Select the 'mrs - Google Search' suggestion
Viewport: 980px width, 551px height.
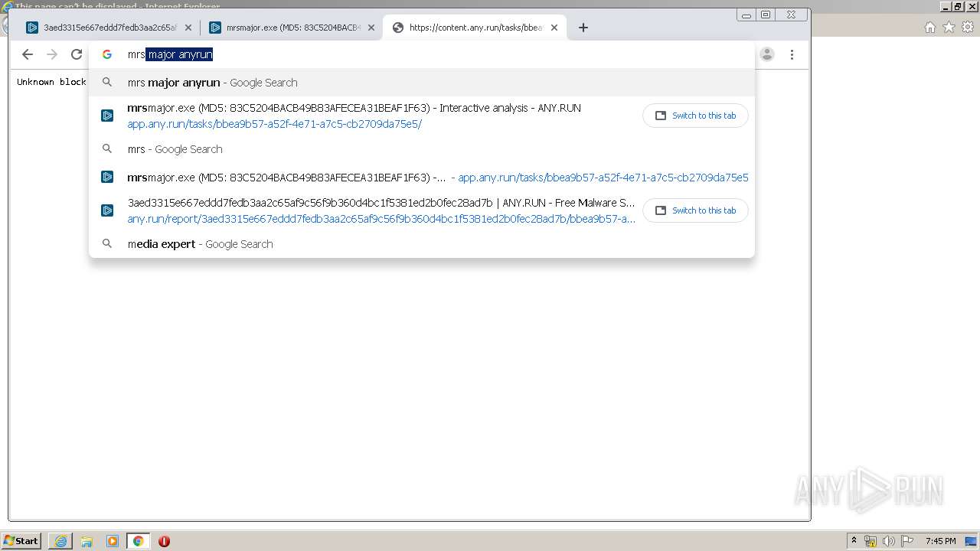(422, 149)
